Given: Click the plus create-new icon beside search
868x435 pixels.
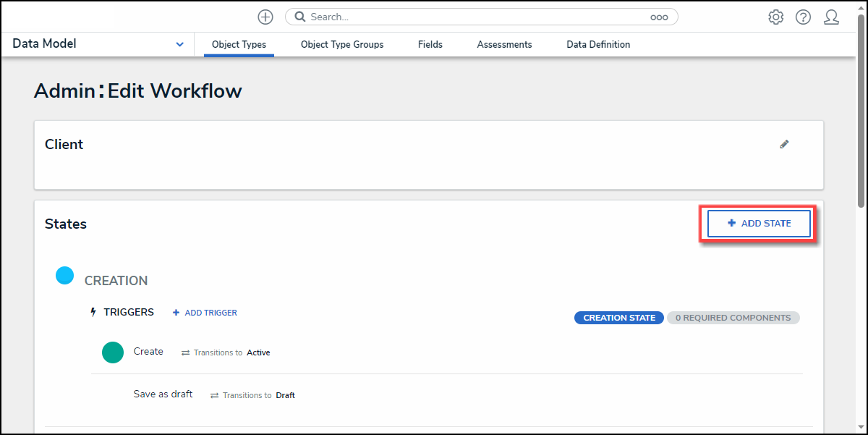Looking at the screenshot, I should click(x=265, y=17).
